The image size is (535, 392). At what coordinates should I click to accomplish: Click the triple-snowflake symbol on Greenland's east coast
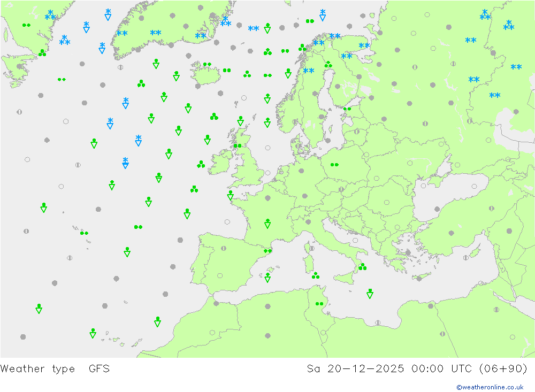pyautogui.click(x=226, y=21)
